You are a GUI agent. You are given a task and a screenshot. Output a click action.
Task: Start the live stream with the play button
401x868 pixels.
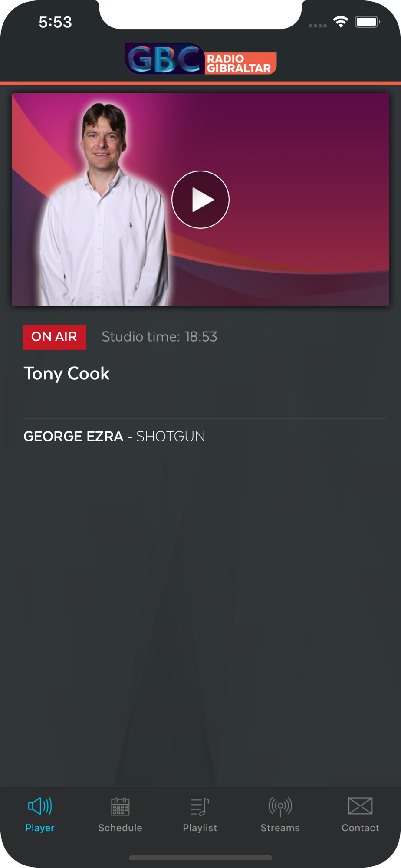[x=200, y=200]
